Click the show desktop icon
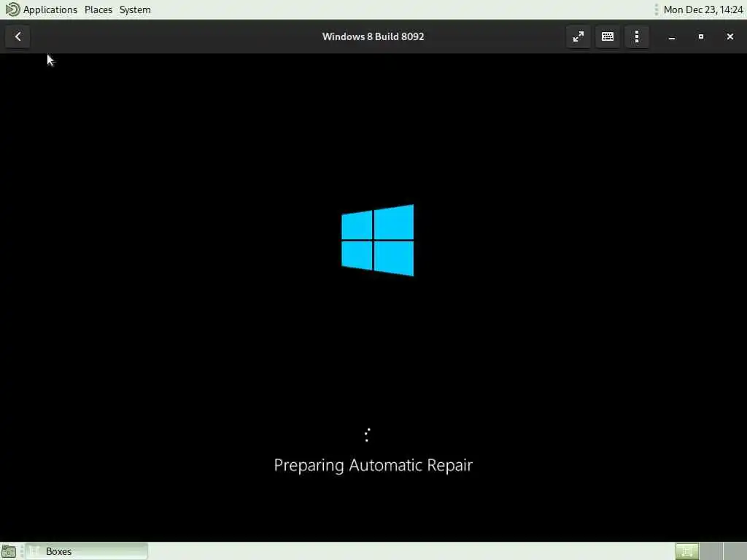Image resolution: width=747 pixels, height=560 pixels. coord(9,551)
